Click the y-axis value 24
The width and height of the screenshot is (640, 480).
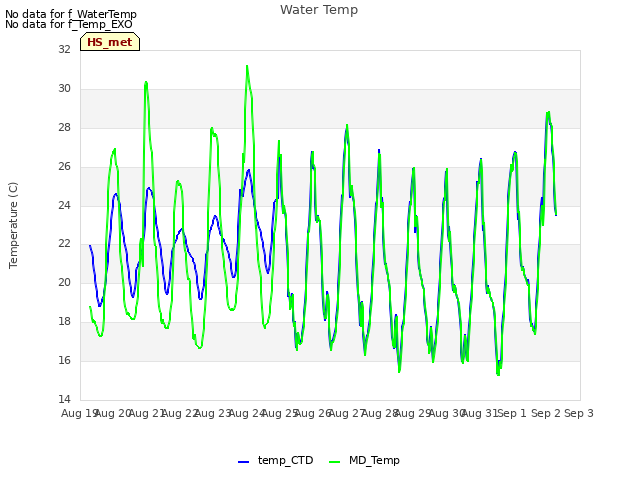coord(64,205)
